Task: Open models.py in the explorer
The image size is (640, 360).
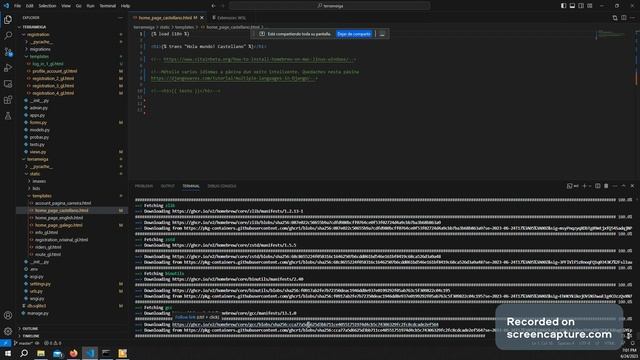Action: [40, 130]
